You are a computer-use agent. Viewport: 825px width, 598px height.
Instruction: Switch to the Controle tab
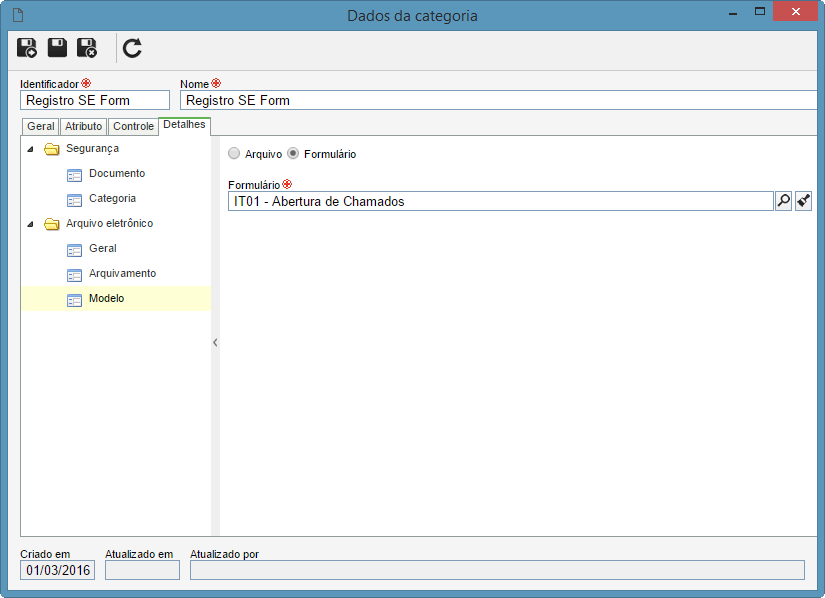click(133, 126)
